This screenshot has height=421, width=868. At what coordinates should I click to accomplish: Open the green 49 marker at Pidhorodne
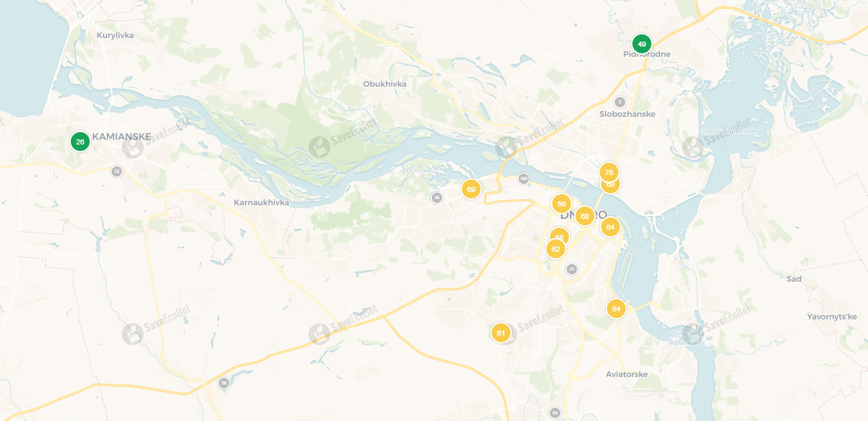642,44
